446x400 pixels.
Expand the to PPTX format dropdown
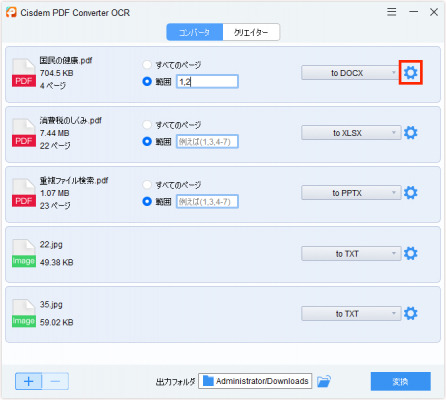coord(351,193)
